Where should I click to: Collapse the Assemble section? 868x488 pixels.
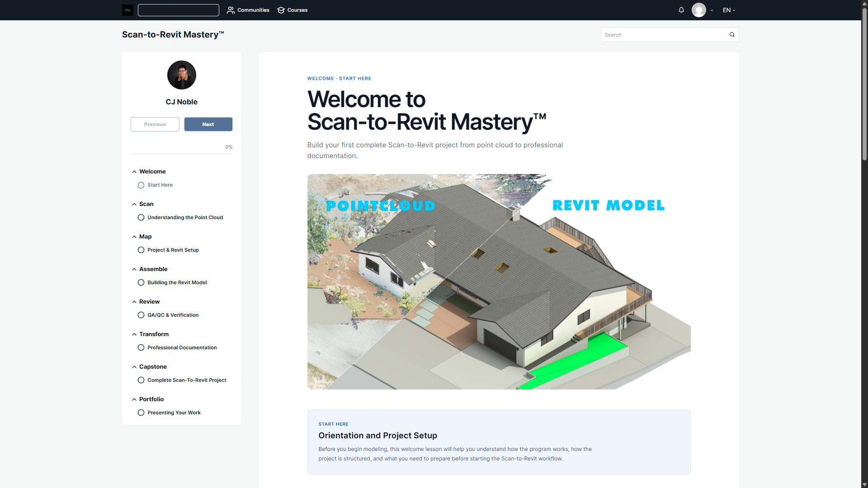point(134,269)
